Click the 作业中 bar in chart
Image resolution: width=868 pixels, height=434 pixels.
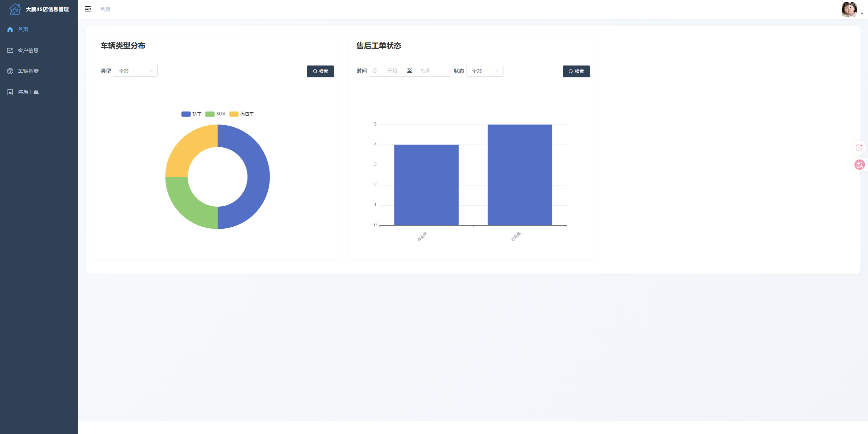pos(426,185)
